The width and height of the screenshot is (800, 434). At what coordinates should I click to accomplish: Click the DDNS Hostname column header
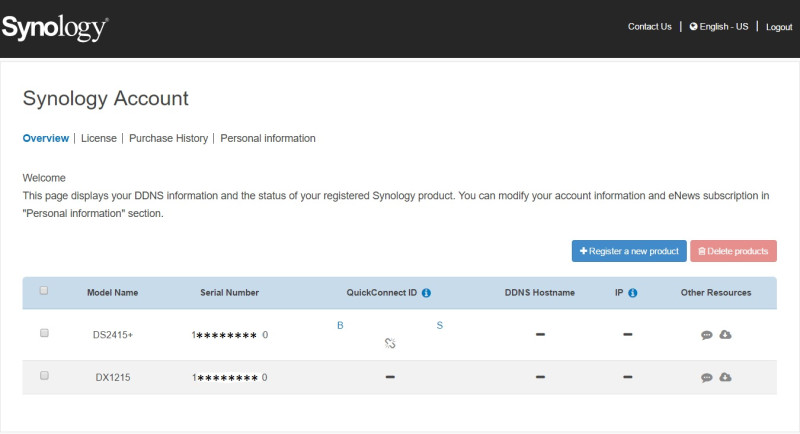[540, 293]
